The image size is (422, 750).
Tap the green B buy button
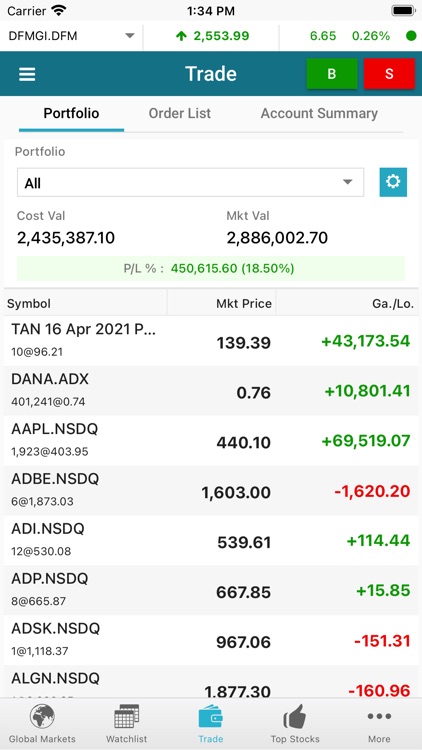coord(332,74)
